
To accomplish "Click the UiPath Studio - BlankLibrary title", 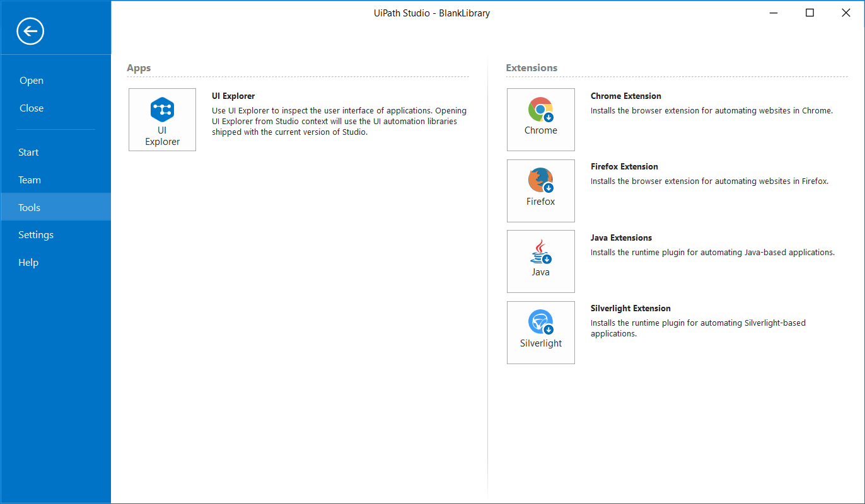I will 432,13.
